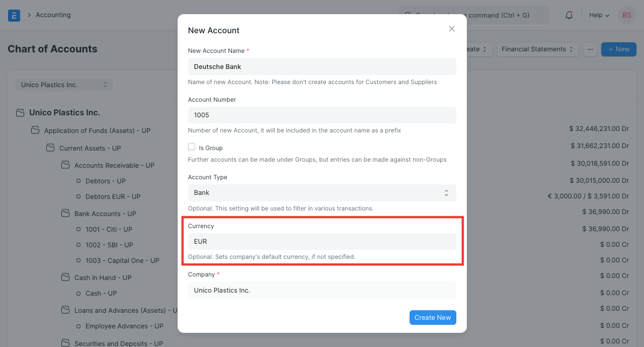Click the folder icon beside Cash In Hand - UP
This screenshot has height=347, width=644.
tap(65, 277)
